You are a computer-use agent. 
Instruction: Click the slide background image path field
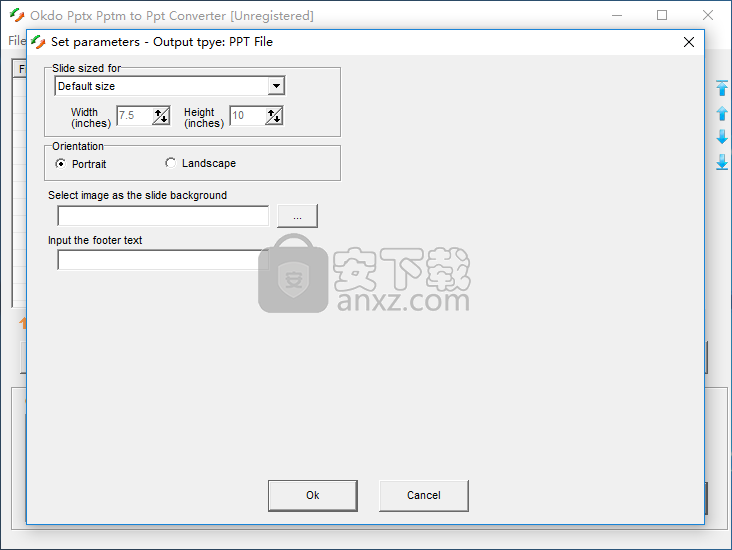click(163, 216)
